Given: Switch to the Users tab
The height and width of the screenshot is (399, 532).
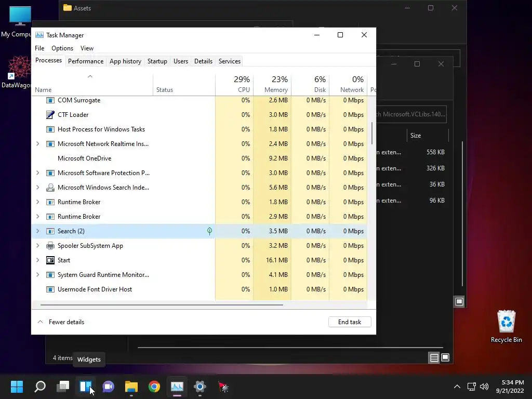Looking at the screenshot, I should pyautogui.click(x=180, y=61).
